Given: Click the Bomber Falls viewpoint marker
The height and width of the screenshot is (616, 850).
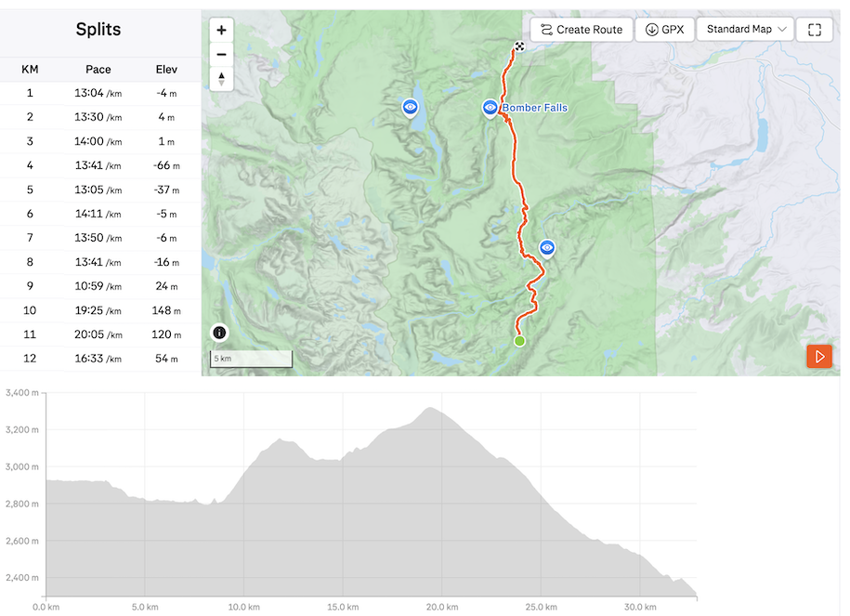Looking at the screenshot, I should [490, 108].
